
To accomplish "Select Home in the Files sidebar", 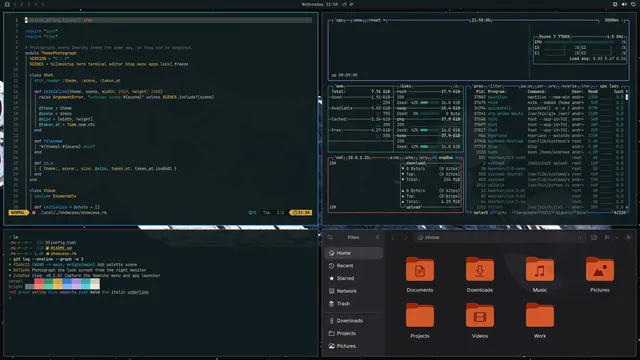I will click(x=353, y=253).
